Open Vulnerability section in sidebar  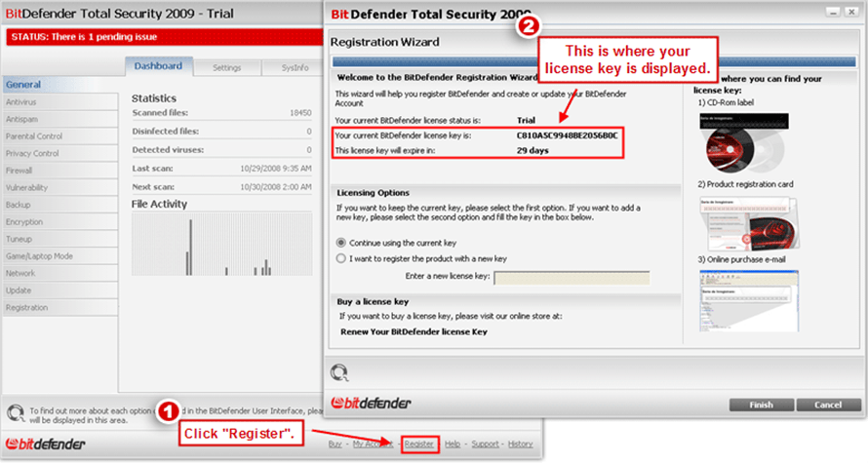[x=59, y=187]
